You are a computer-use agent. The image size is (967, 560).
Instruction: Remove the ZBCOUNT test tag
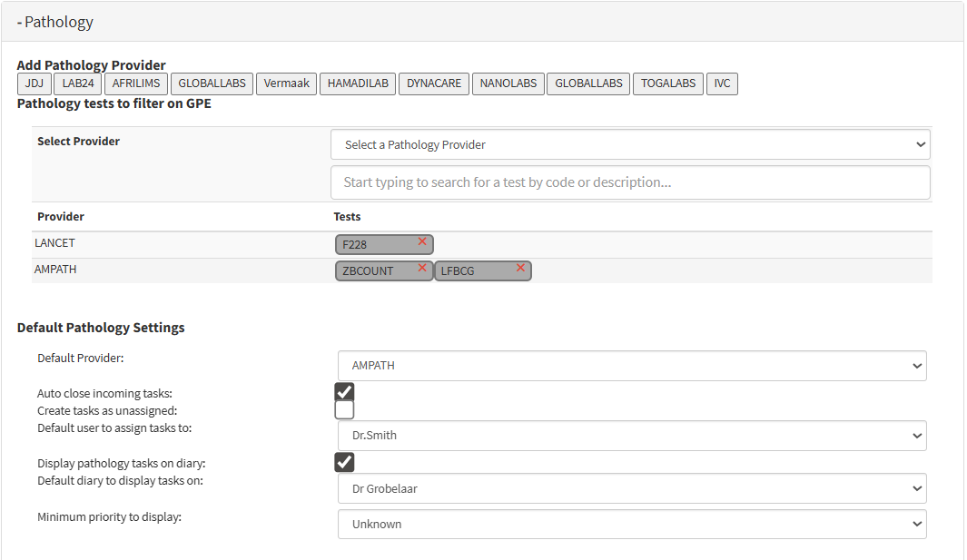[x=422, y=268]
